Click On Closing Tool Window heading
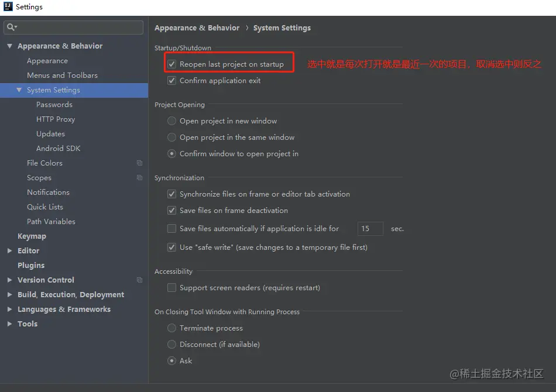 (x=227, y=311)
